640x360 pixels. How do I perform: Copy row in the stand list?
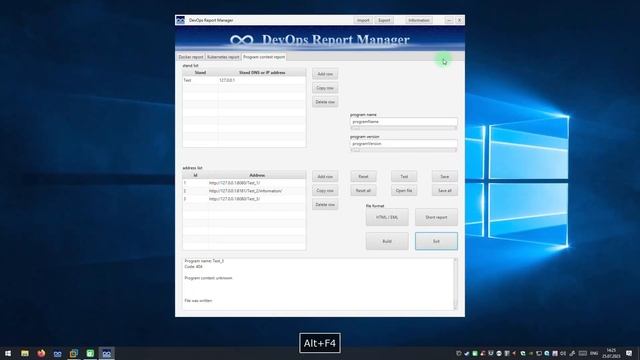(325, 88)
